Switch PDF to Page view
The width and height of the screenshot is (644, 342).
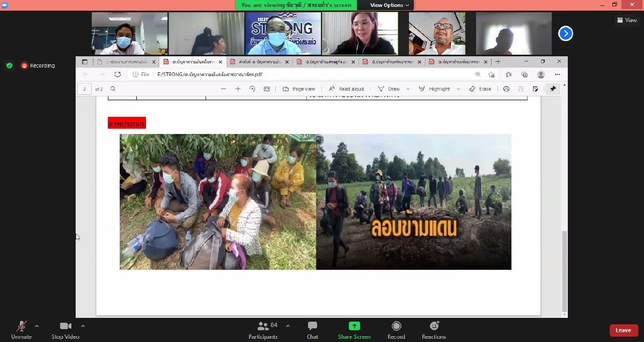[299, 89]
